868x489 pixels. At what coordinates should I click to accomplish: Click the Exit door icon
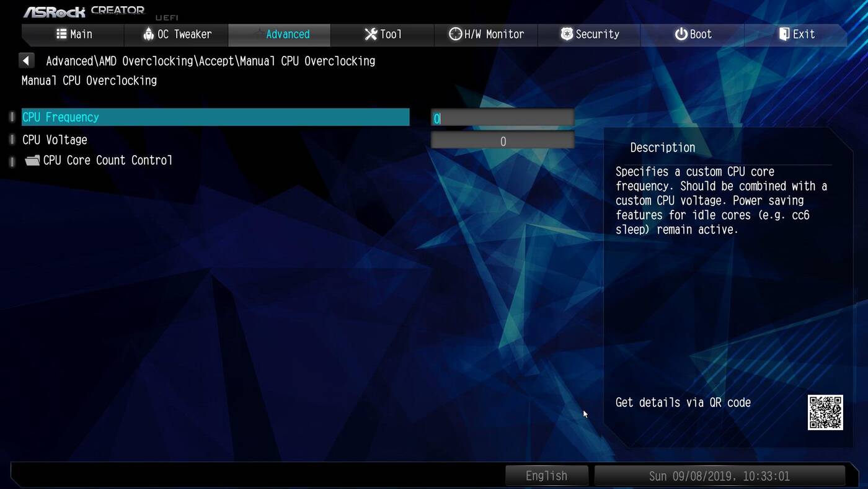point(784,34)
